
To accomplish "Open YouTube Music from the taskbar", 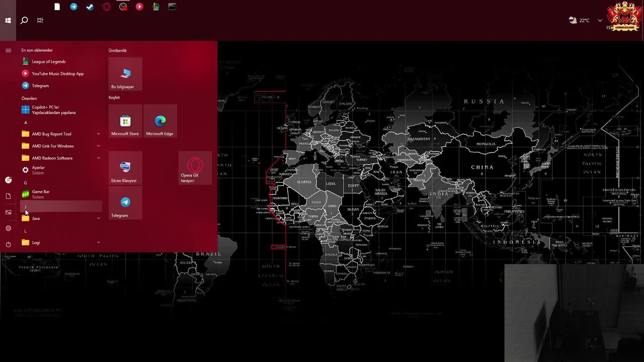I will tap(139, 7).
